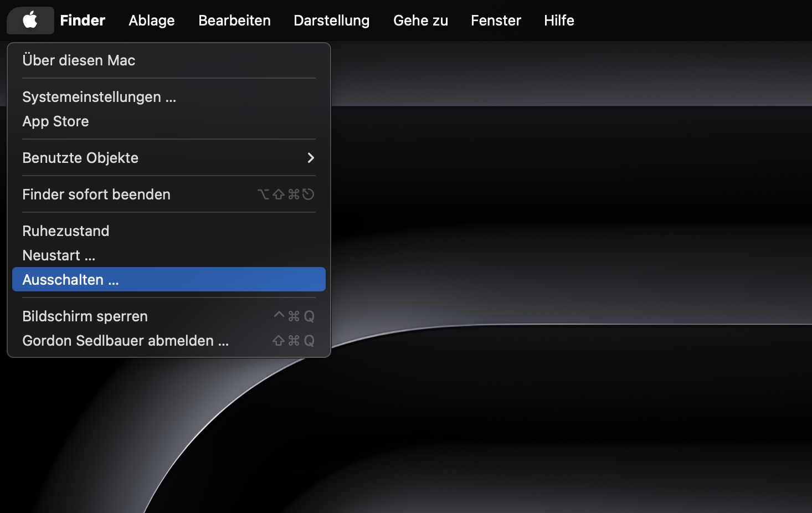Launch the App Store
This screenshot has width=812, height=513.
(55, 121)
